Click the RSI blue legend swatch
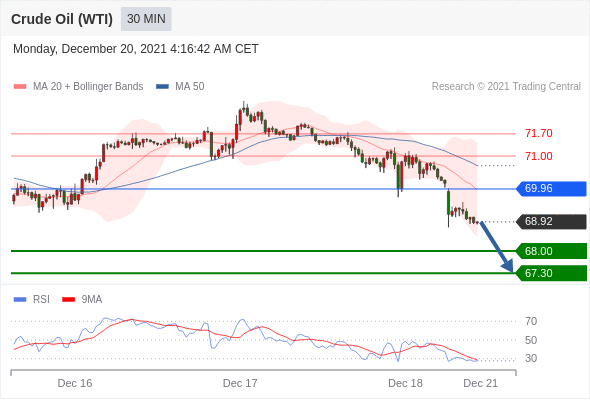Viewport: 590px width, 400px height. tap(20, 300)
